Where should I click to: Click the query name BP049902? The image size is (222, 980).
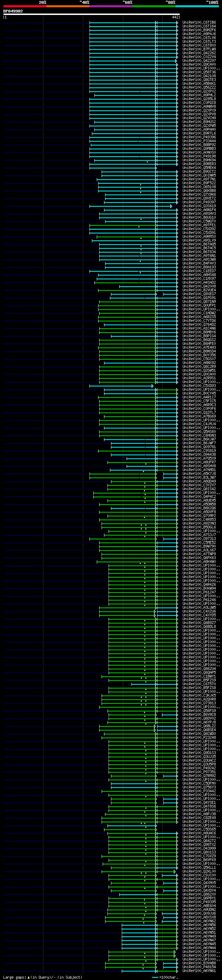(x=13, y=11)
